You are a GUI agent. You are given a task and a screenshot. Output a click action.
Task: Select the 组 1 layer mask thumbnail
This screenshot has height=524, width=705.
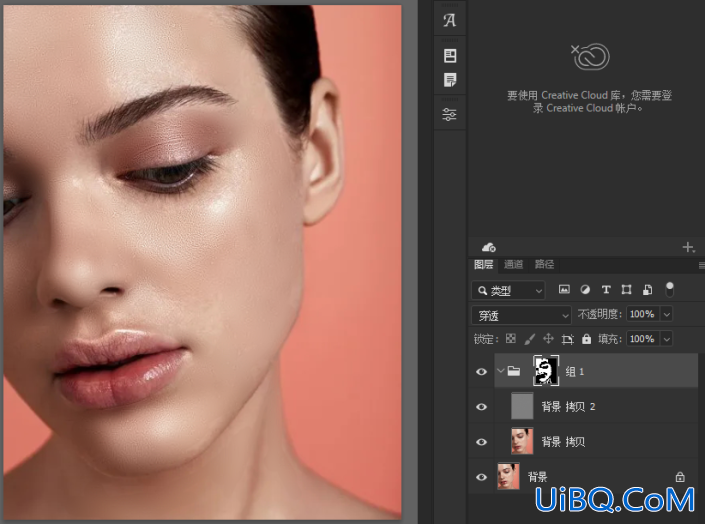coord(546,370)
